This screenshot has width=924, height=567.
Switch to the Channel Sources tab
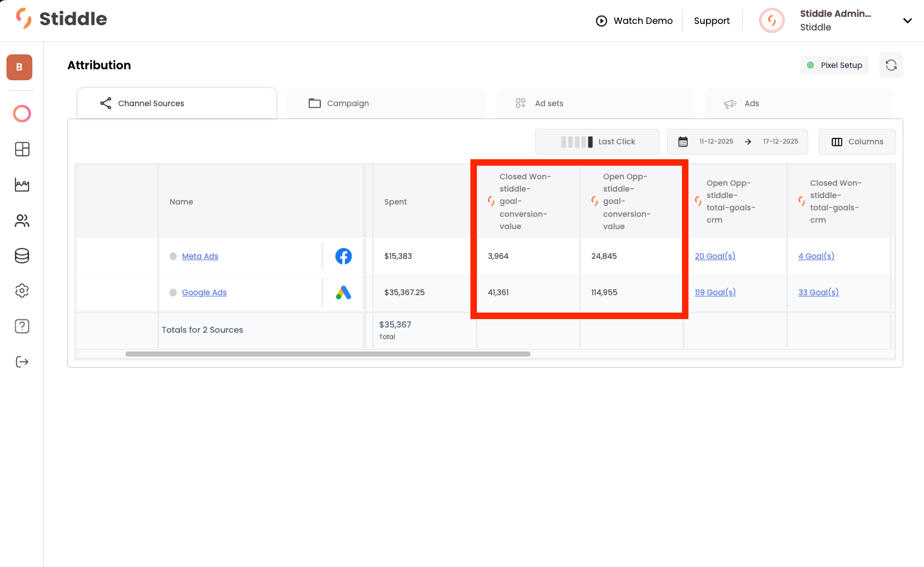click(x=177, y=104)
